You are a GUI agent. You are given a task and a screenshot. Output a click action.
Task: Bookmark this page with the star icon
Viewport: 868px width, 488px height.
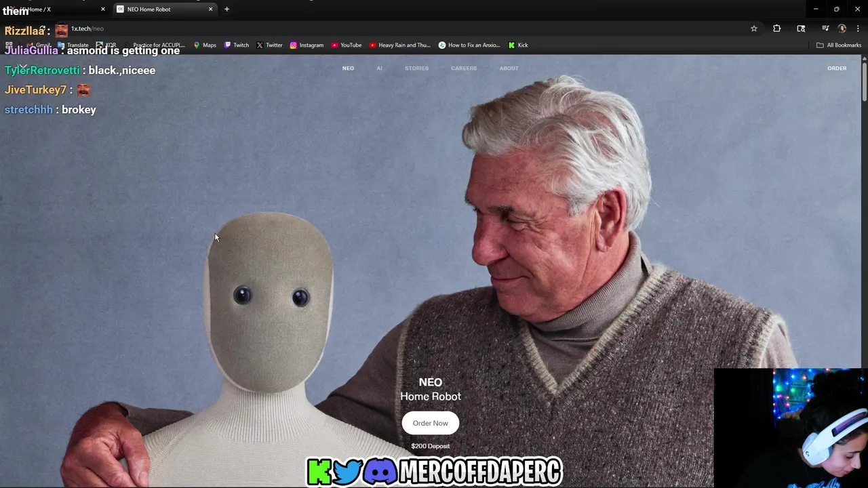point(753,28)
